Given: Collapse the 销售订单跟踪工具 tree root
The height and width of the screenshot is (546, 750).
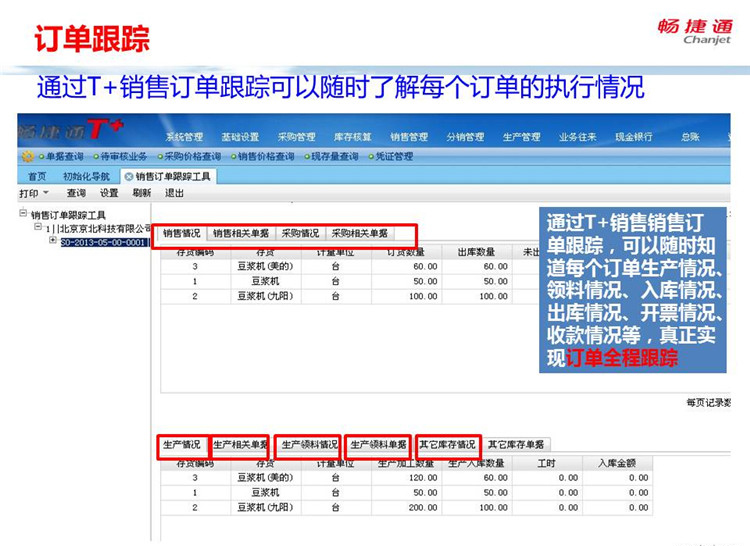Looking at the screenshot, I should click(23, 213).
